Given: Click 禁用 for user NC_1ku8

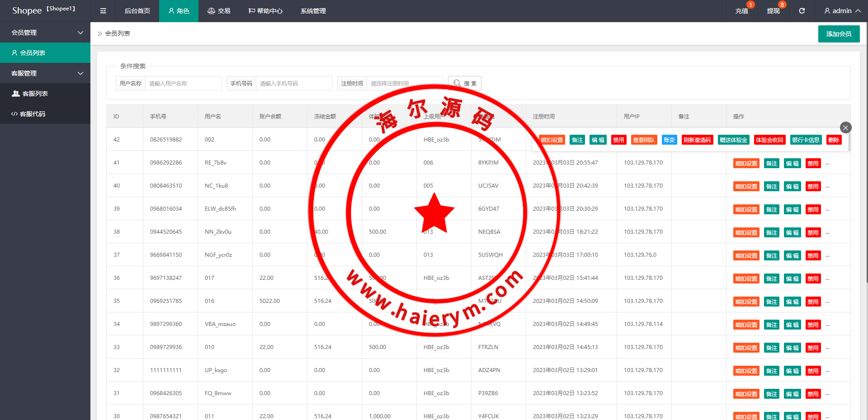Looking at the screenshot, I should tap(813, 187).
